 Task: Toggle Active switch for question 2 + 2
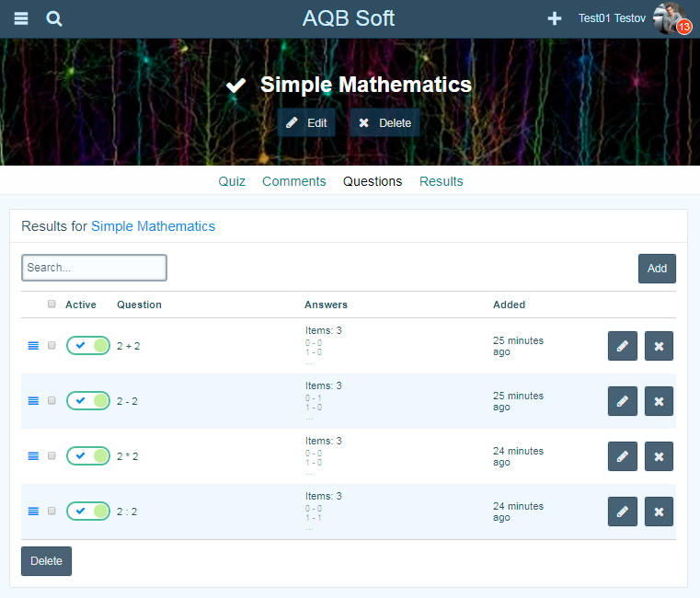[88, 346]
